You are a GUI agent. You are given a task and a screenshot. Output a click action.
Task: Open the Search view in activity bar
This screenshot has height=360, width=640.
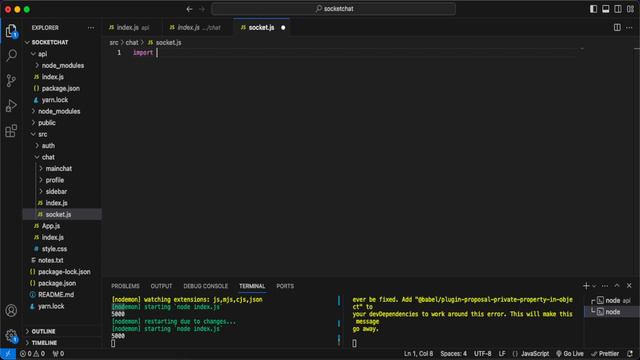(x=11, y=55)
